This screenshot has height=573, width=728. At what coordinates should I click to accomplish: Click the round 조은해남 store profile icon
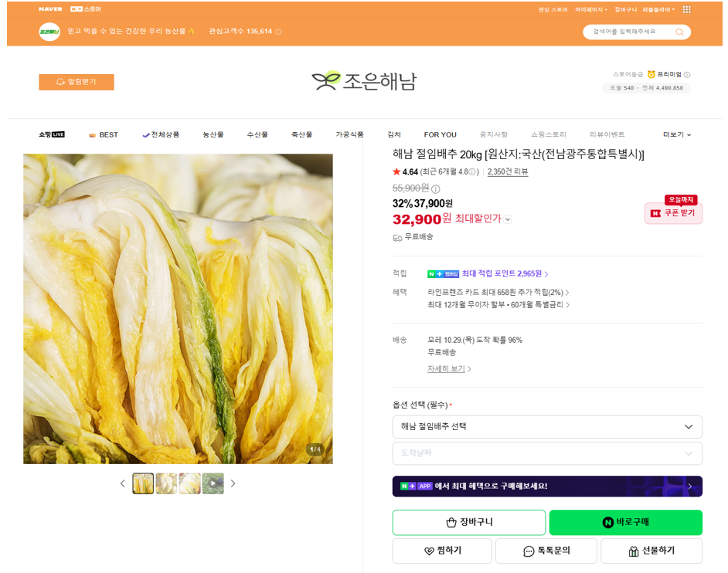(49, 32)
